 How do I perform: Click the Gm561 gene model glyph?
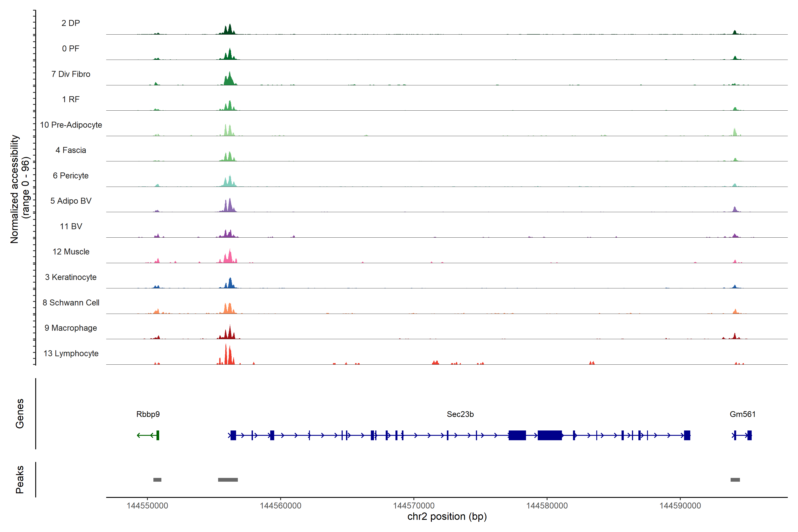pos(742,435)
